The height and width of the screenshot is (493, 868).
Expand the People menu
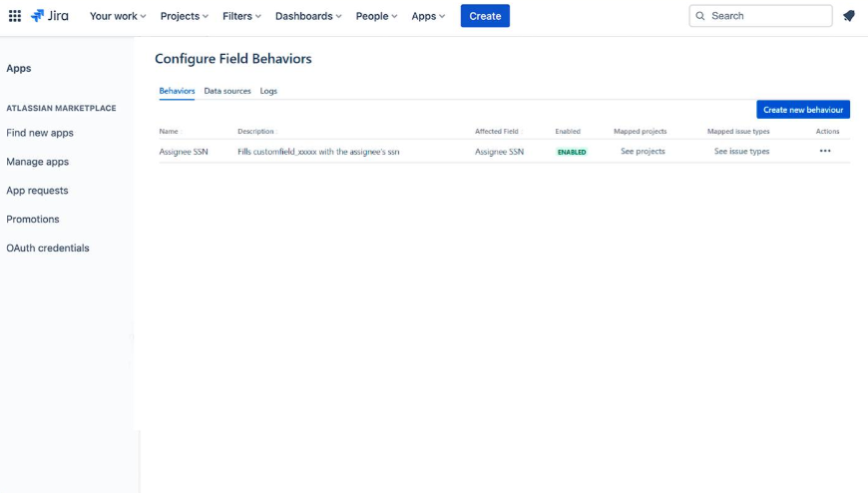pos(376,16)
